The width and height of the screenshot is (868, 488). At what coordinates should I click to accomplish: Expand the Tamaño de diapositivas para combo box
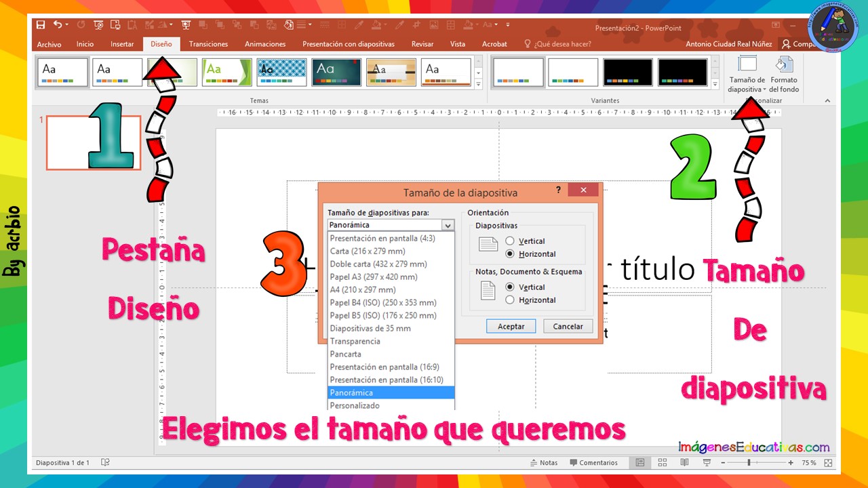[x=447, y=225]
